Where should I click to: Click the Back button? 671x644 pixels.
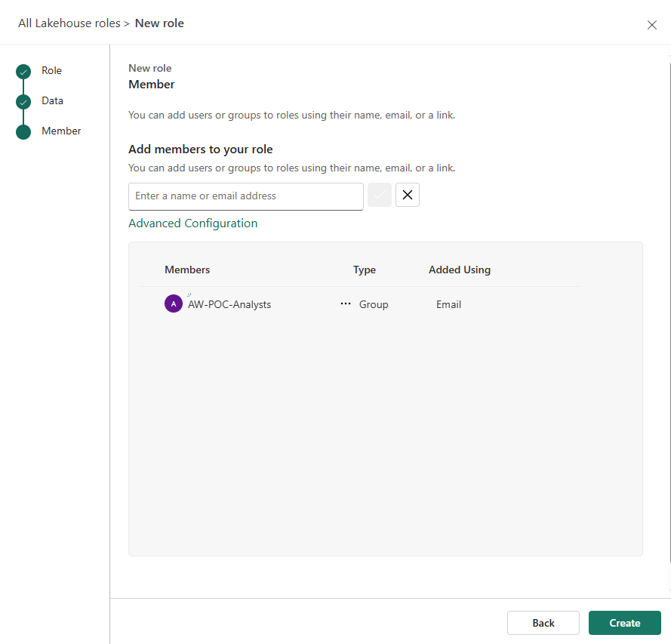pos(543,623)
